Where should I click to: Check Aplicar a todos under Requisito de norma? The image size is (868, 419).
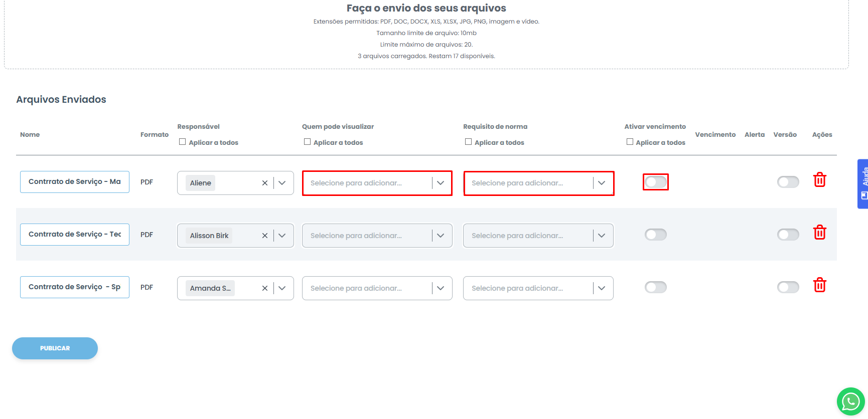pyautogui.click(x=468, y=142)
